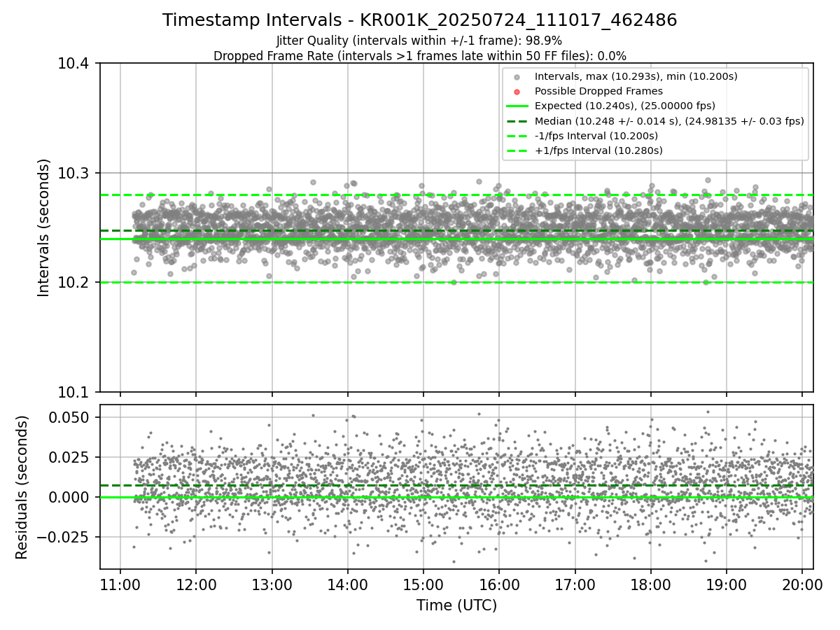Image resolution: width=840 pixels, height=630 pixels.
Task: Click the dark green dashed sample beside 'Median' in the legend
Action: click(x=517, y=121)
